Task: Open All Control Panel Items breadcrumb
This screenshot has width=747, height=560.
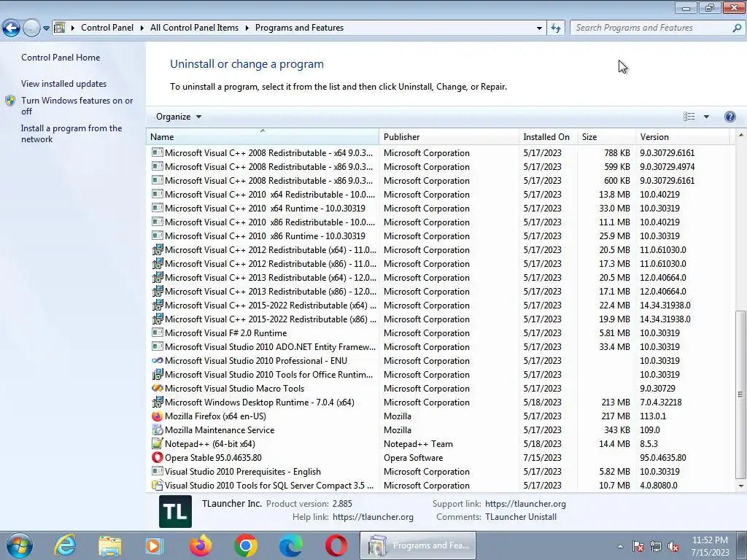Action: 194,28
